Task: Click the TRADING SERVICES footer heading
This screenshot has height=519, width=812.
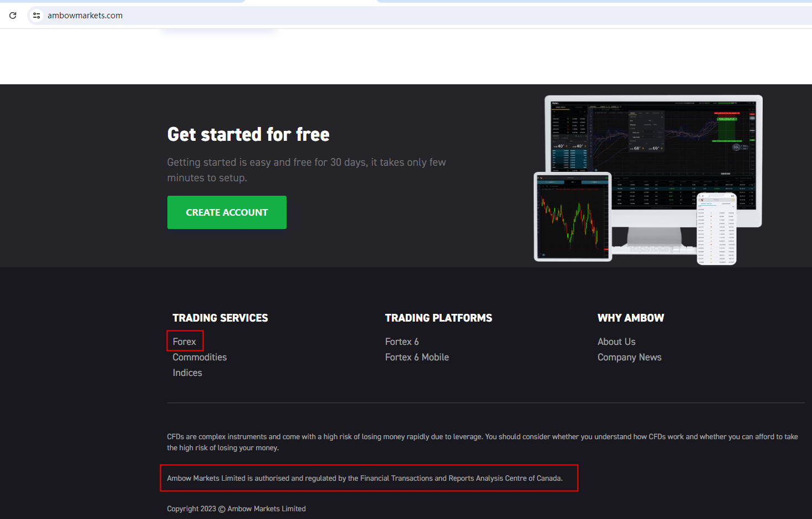Action: tap(220, 318)
